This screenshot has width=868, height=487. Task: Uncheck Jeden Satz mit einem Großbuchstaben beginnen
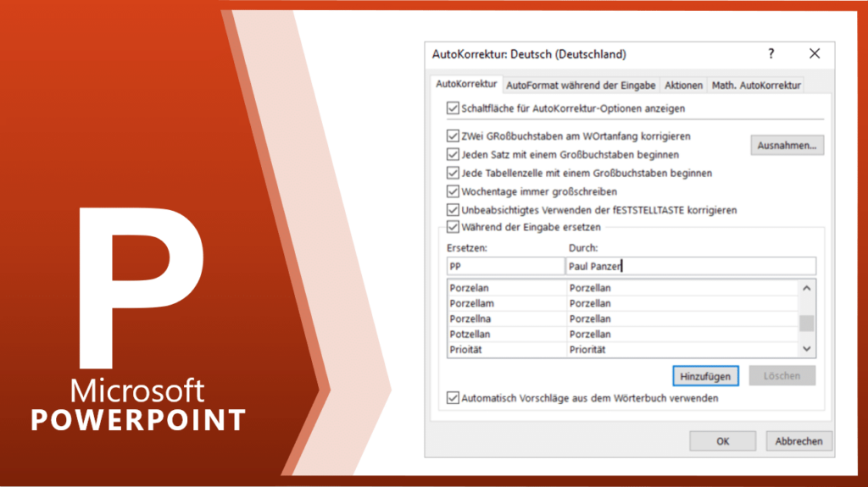[453, 154]
